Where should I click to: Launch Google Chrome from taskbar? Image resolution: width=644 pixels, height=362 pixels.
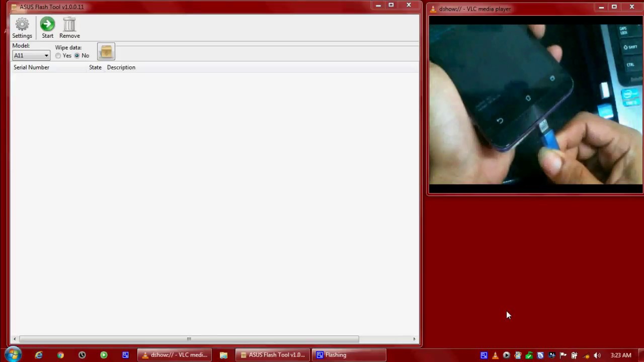(x=60, y=355)
